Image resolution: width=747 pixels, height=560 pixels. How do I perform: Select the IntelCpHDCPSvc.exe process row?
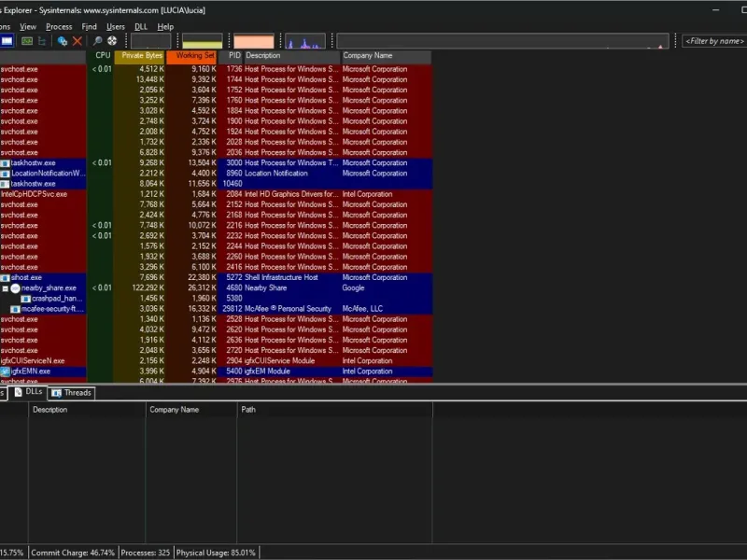click(x=217, y=194)
